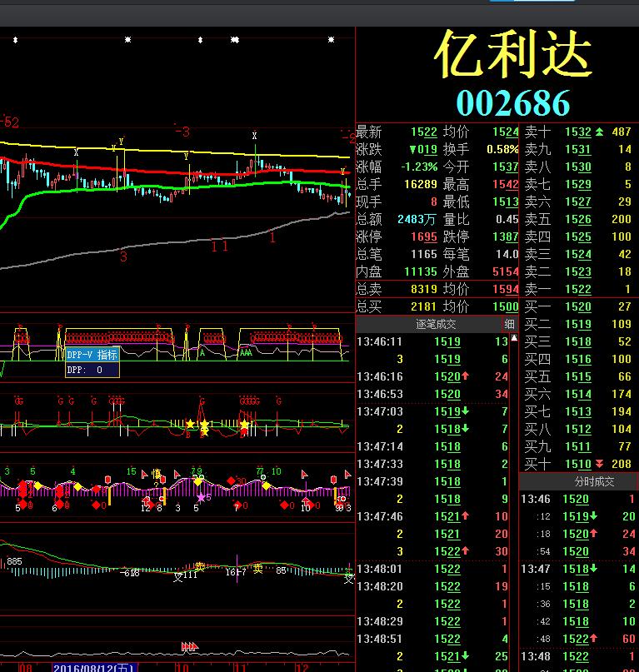Click the 涨停 price 1695
Image resolution: width=639 pixels, height=672 pixels.
click(424, 237)
